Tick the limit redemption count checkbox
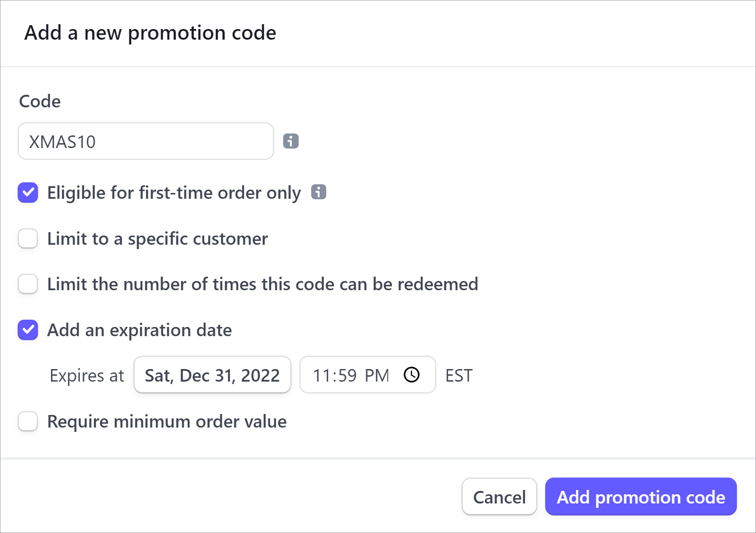Screen dimensions: 756x533 [28, 284]
